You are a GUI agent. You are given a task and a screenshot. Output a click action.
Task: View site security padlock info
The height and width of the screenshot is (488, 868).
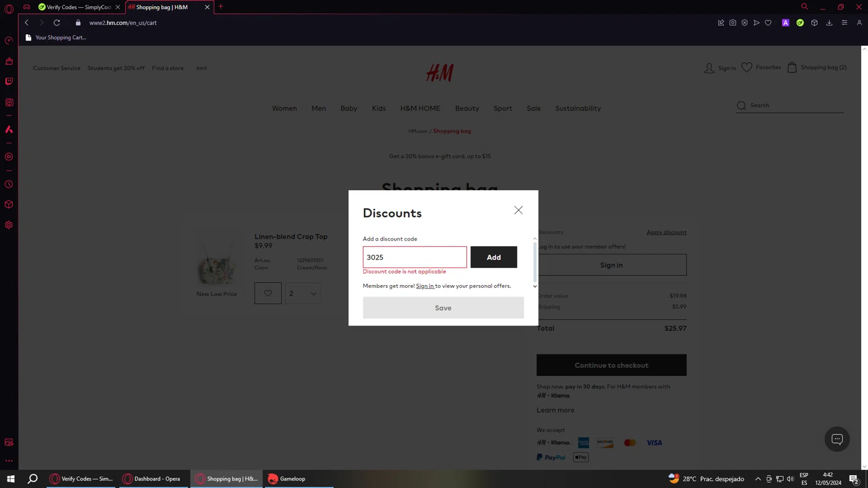78,23
